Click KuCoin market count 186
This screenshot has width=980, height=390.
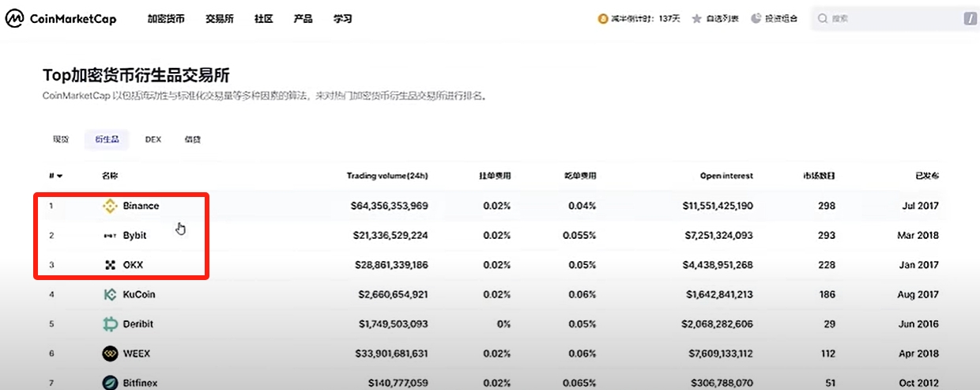827,294
